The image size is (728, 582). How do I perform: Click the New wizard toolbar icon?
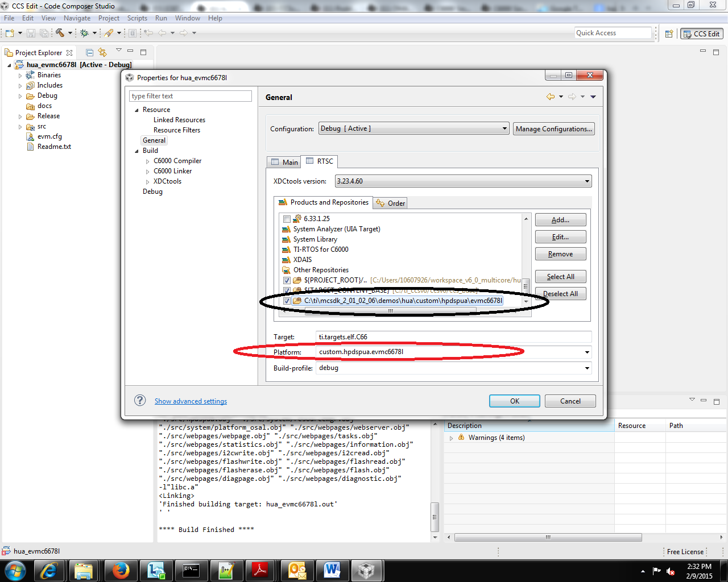pos(10,33)
